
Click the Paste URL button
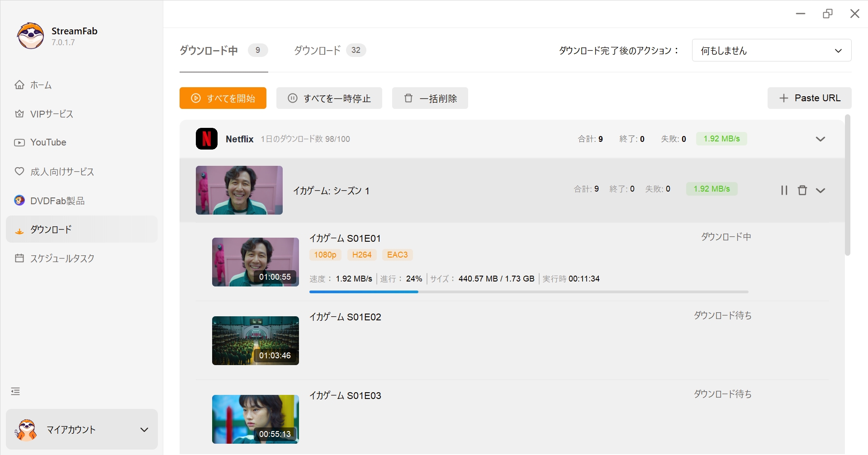click(x=809, y=98)
